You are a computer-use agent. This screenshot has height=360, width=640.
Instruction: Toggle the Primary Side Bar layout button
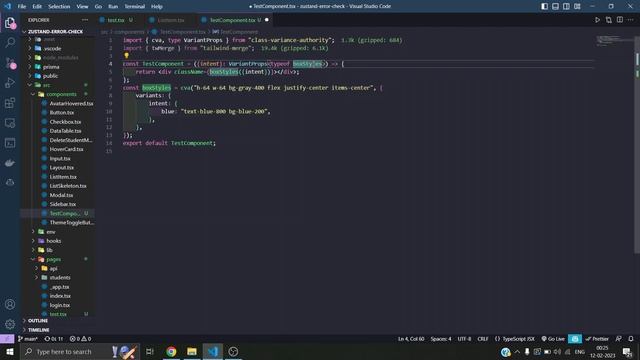pos(544,6)
